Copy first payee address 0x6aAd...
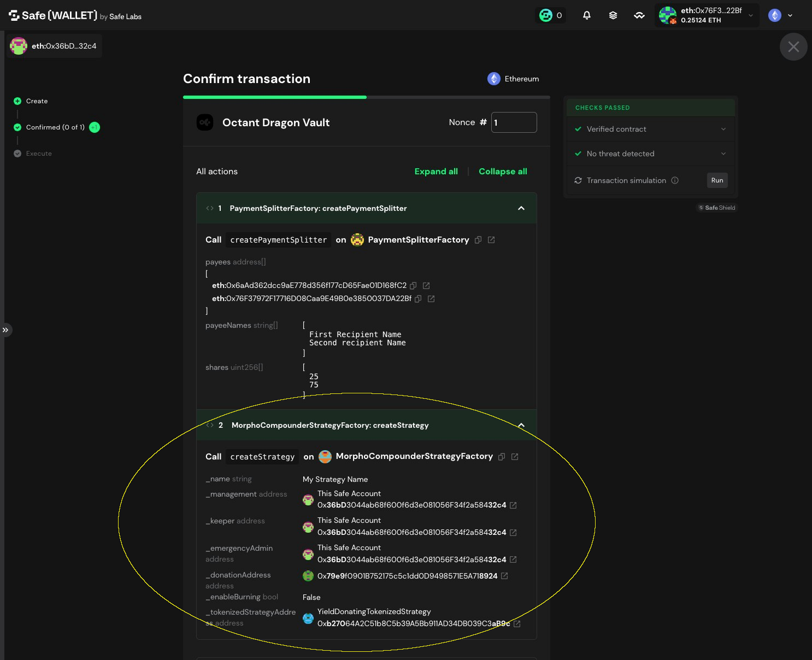This screenshot has height=660, width=812. pyautogui.click(x=413, y=286)
